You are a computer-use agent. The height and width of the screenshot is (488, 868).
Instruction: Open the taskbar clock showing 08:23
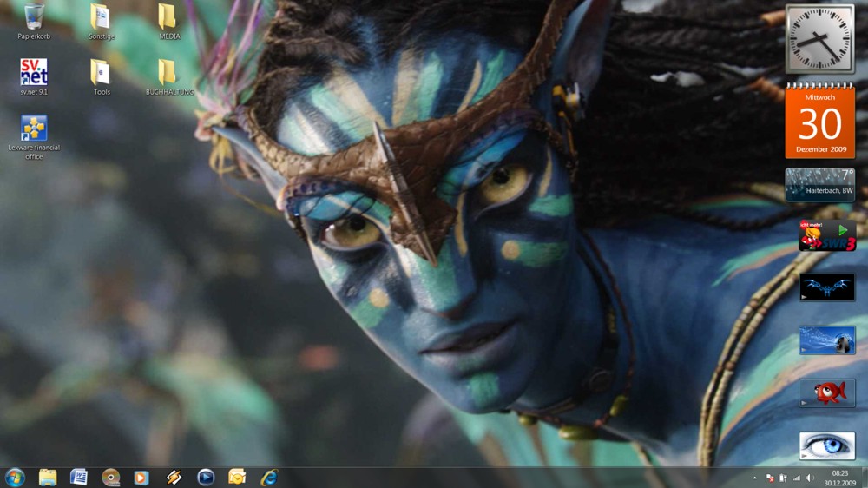click(x=839, y=478)
